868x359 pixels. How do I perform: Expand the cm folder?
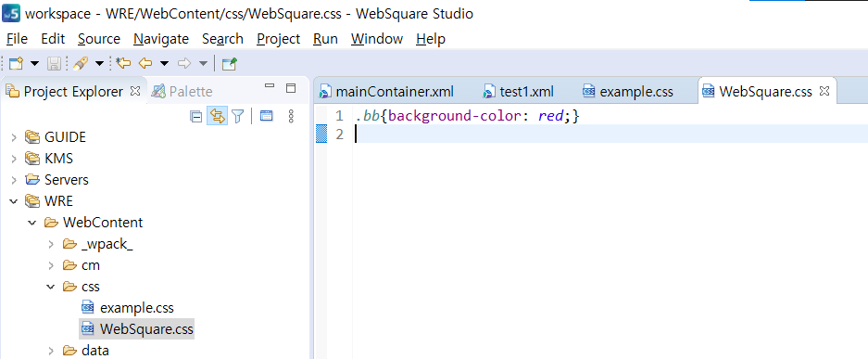point(51,265)
